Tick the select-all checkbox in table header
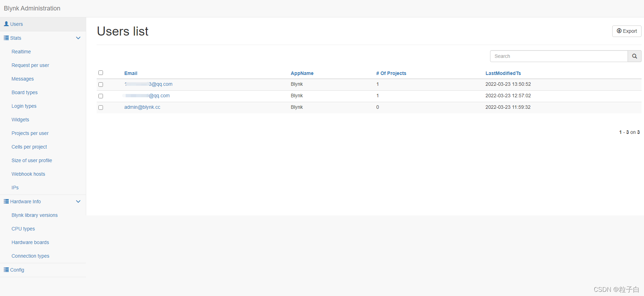644x296 pixels. click(x=101, y=73)
